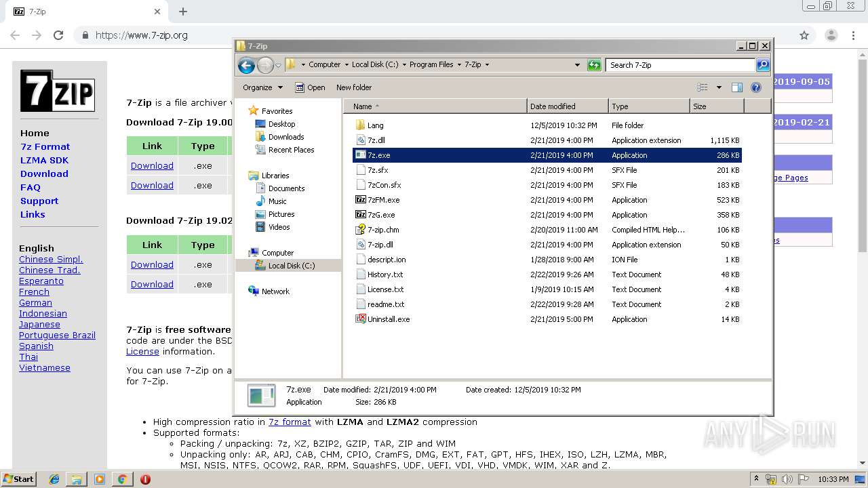Select the History.txt file icon
This screenshot has width=868, height=488.
(x=360, y=274)
